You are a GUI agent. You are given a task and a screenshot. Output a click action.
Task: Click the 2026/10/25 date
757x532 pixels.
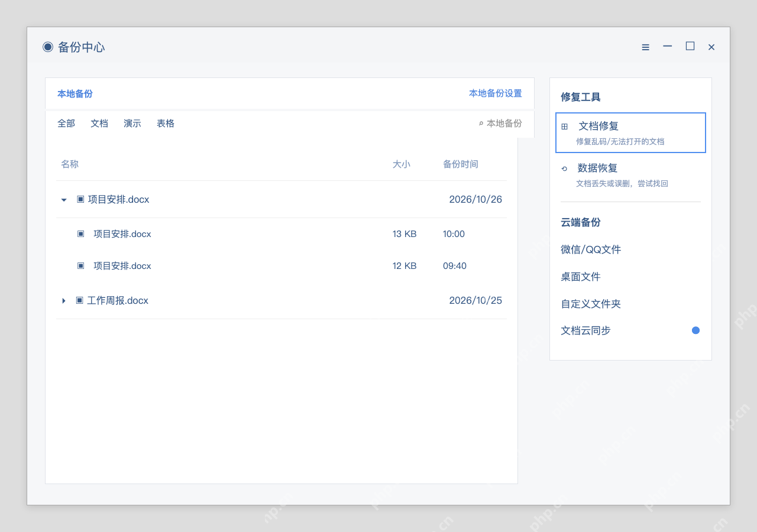pyautogui.click(x=475, y=300)
